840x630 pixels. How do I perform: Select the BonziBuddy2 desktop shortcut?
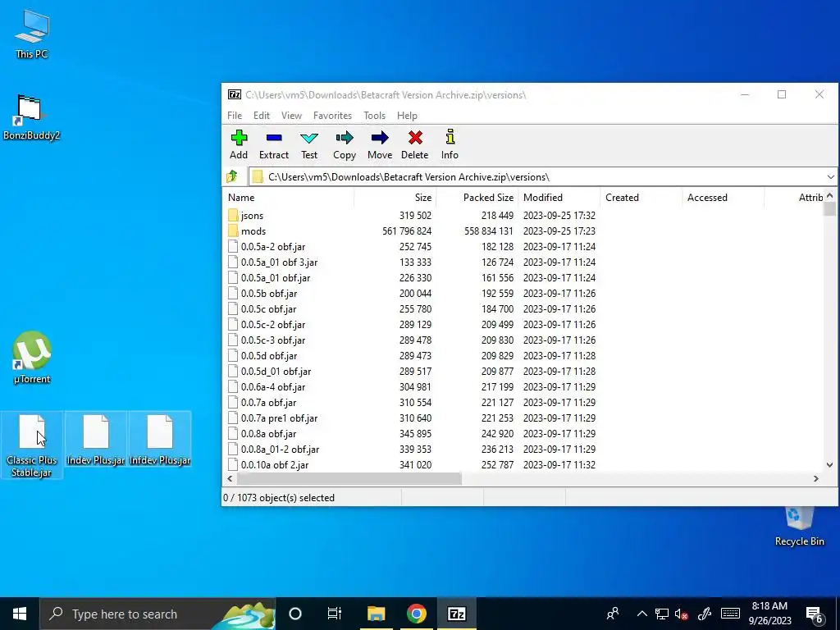tap(32, 116)
